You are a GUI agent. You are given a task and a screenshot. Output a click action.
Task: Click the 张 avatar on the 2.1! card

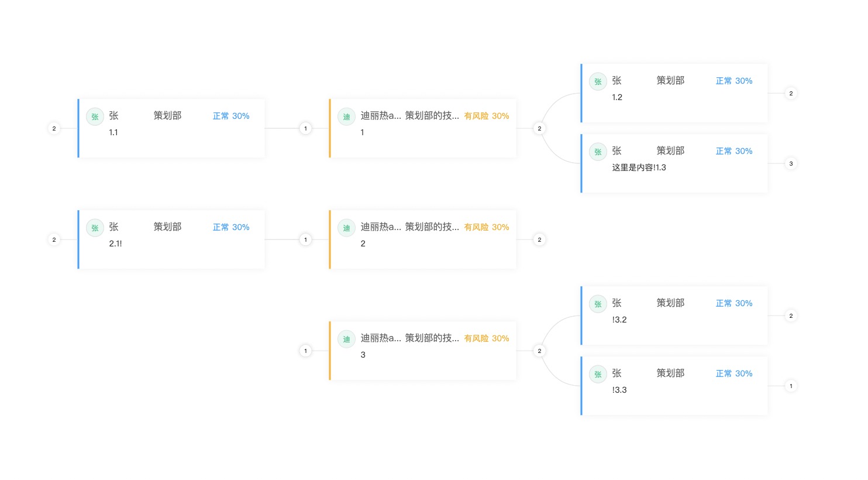click(x=95, y=228)
